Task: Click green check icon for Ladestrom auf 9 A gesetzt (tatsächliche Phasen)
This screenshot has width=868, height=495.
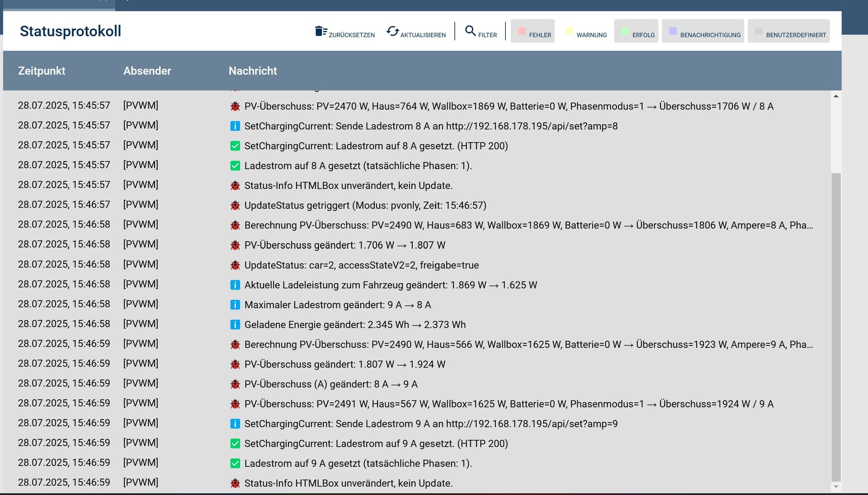Action: point(235,463)
